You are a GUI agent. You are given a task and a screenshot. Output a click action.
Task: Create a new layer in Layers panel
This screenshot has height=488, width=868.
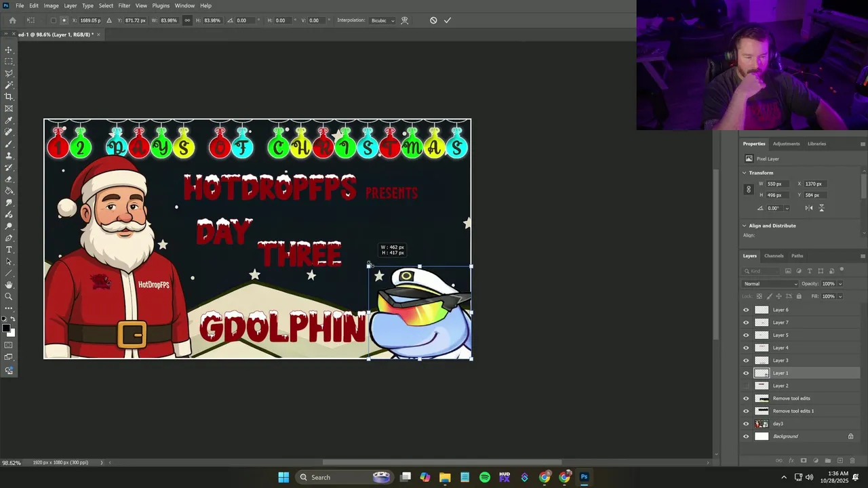coord(840,461)
